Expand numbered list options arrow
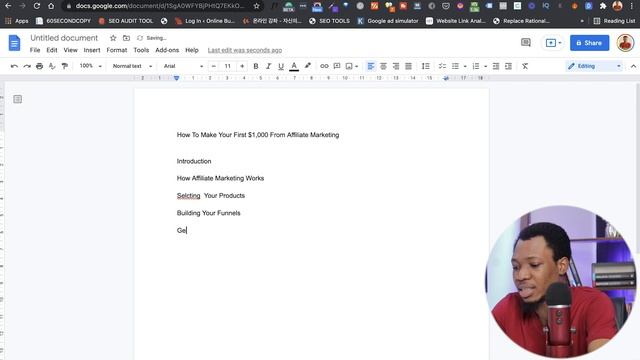640x360 pixels. tap(485, 67)
